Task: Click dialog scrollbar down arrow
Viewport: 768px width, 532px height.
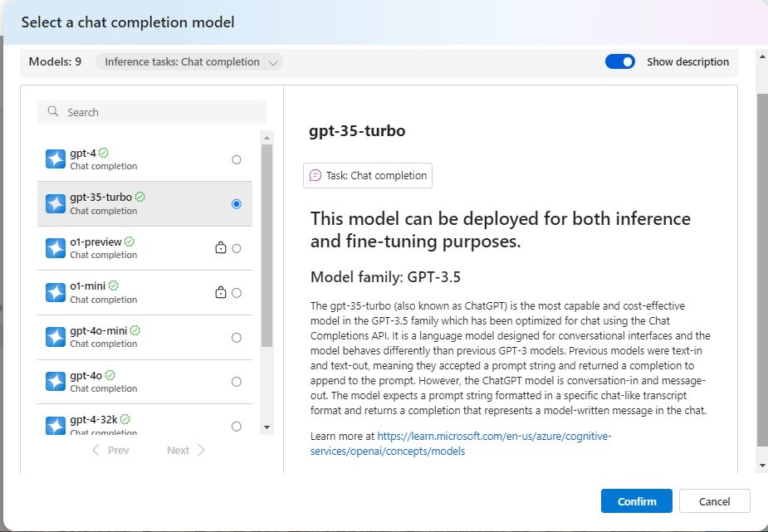Action: point(761,466)
